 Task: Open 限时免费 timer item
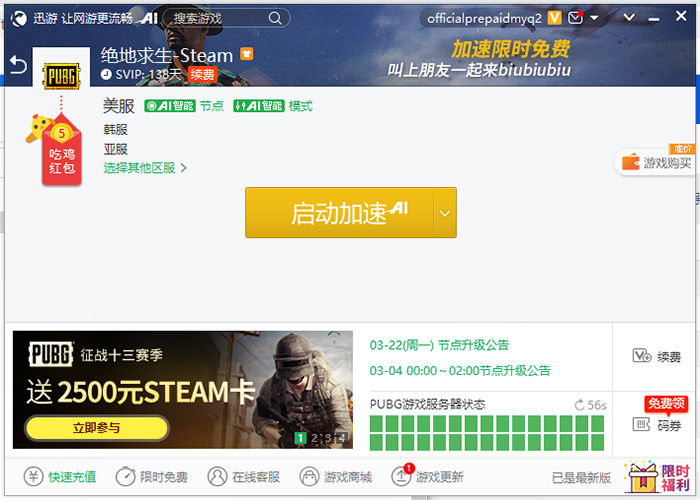[x=152, y=477]
